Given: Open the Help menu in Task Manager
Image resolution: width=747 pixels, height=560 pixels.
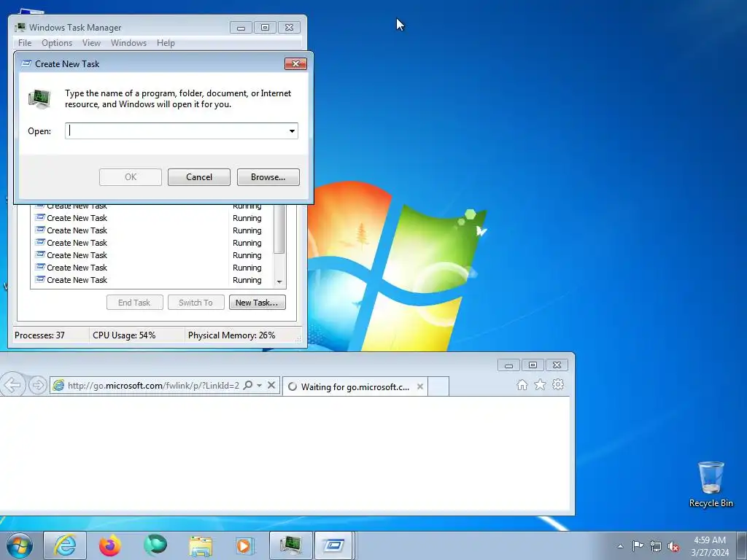Looking at the screenshot, I should (166, 43).
